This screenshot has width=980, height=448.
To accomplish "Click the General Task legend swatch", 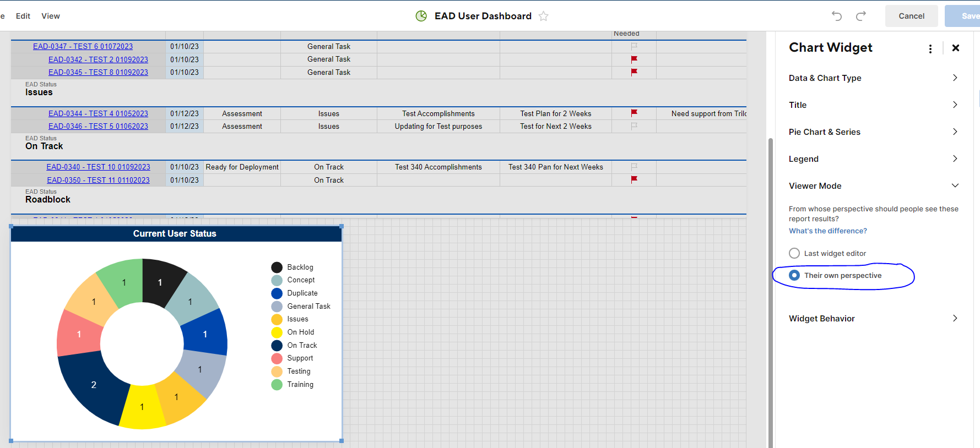I will click(x=277, y=306).
